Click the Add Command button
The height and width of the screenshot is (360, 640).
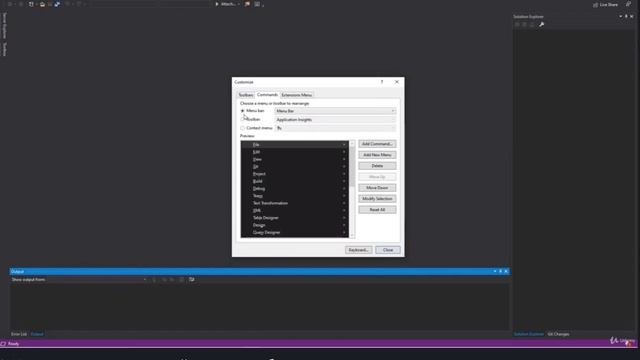(x=377, y=144)
